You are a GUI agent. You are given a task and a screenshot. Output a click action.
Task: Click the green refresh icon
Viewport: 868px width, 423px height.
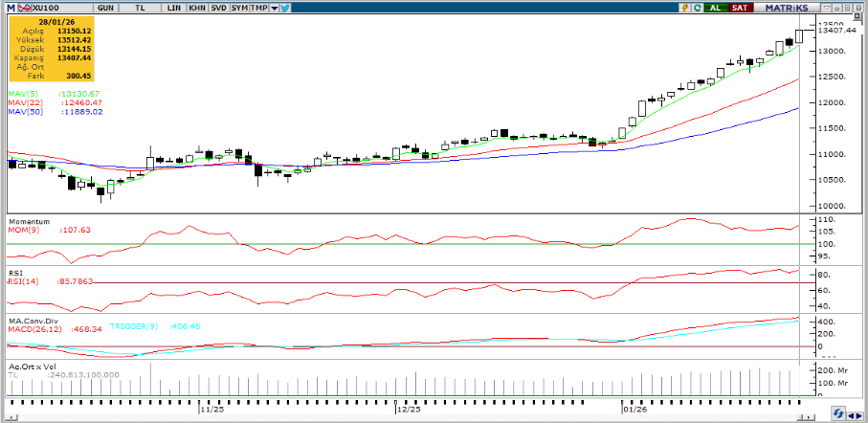[x=698, y=8]
